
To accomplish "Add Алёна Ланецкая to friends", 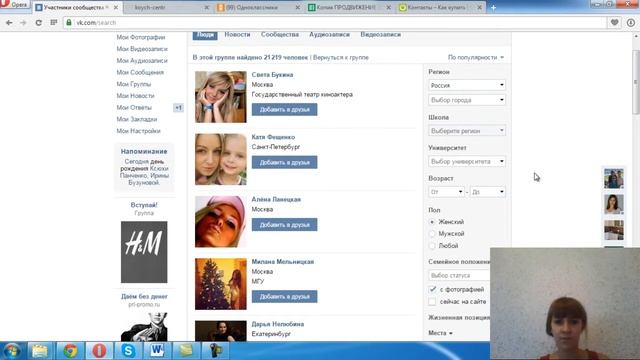I will [x=284, y=225].
